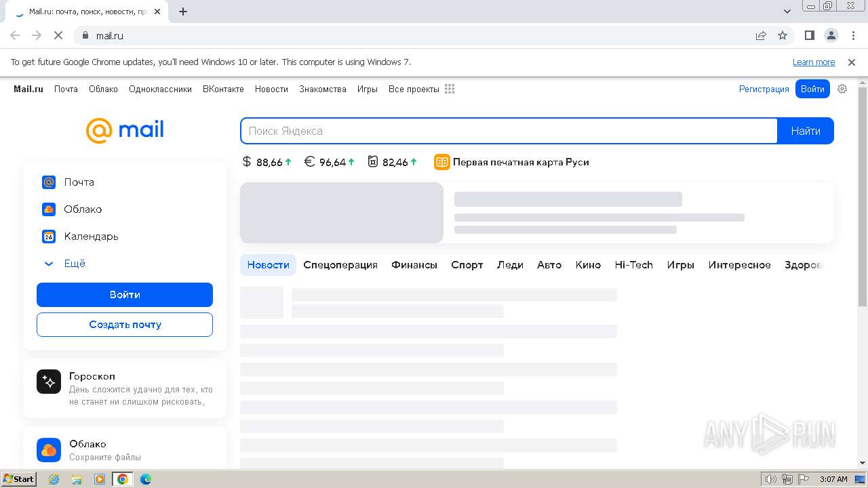Viewport: 868px width, 488px height.
Task: Open Одноклассники in top navigation
Action: click(x=160, y=89)
